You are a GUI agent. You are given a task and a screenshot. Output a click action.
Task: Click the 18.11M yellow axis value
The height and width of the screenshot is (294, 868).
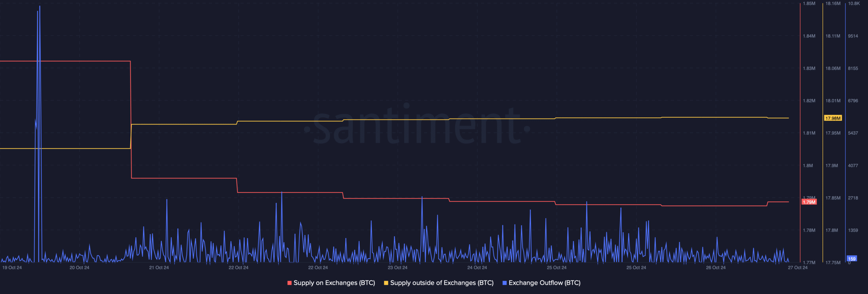tap(833, 36)
